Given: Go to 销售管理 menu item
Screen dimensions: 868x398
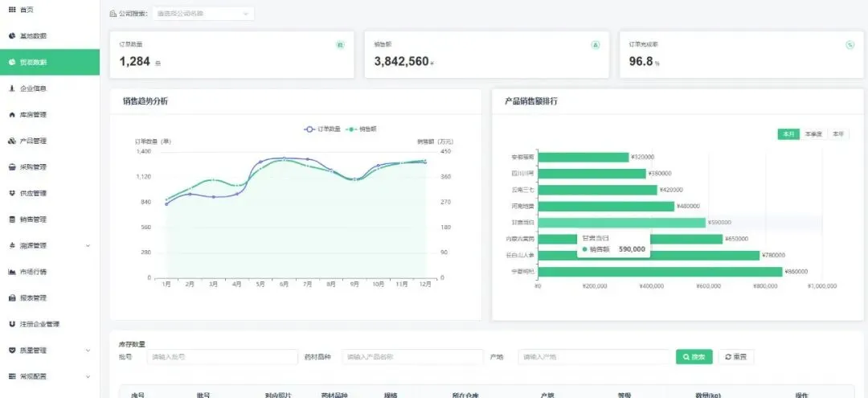Looking at the screenshot, I should point(50,220).
